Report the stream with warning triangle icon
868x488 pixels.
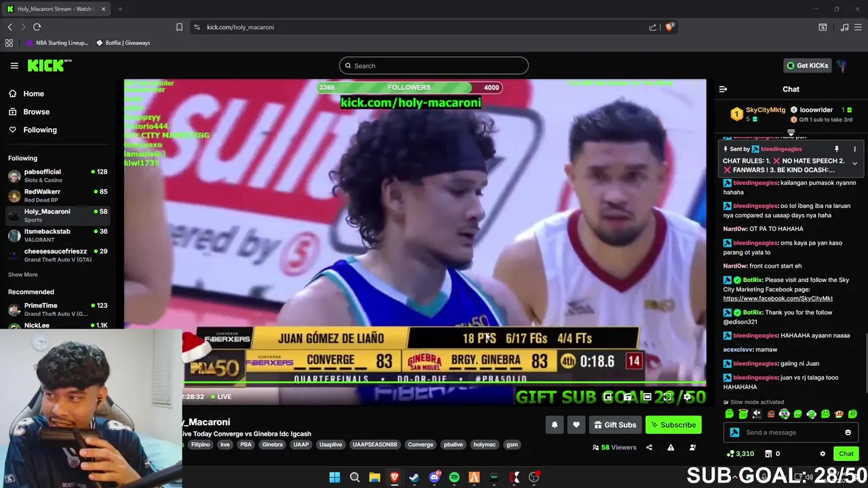[x=671, y=447]
